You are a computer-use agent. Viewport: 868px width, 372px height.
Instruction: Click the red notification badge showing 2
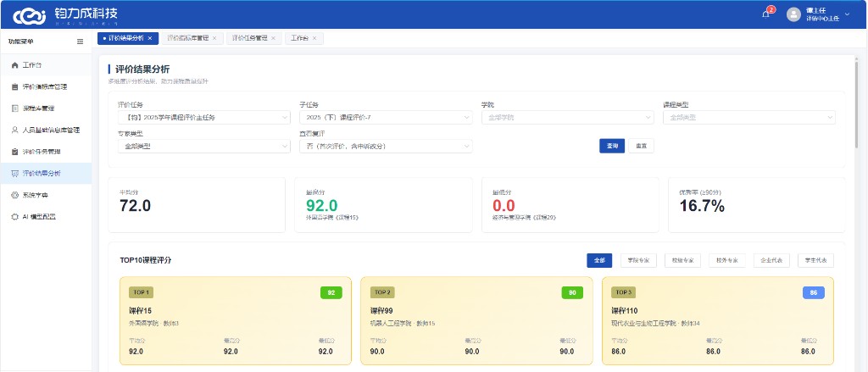point(771,9)
